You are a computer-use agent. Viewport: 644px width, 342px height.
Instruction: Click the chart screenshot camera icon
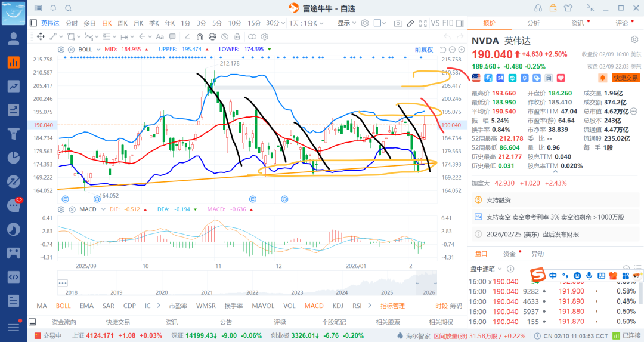click(398, 23)
